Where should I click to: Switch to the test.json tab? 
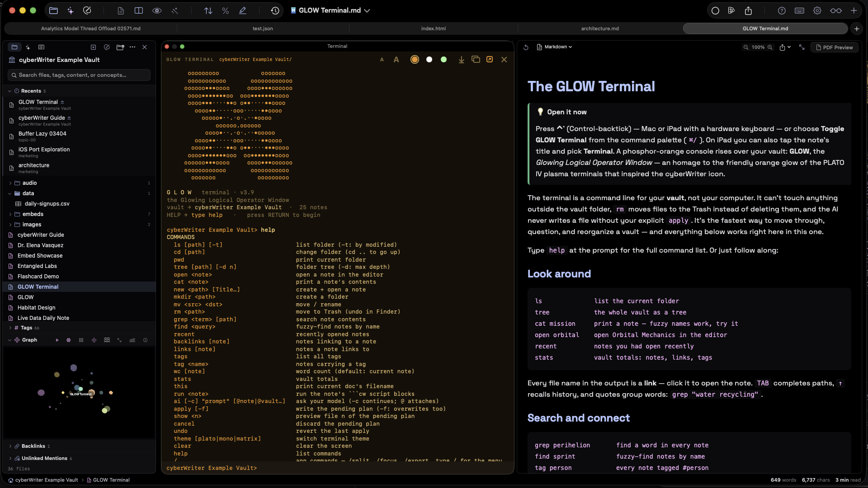coord(263,28)
